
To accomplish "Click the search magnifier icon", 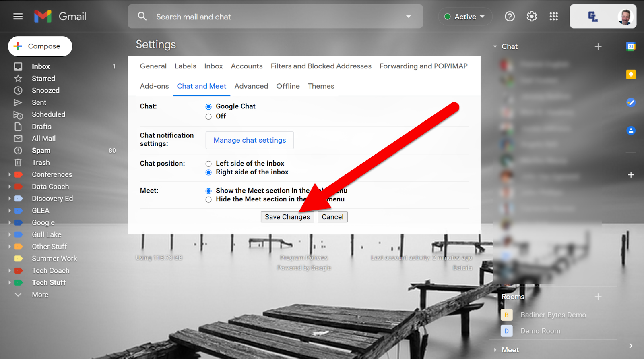I will point(142,16).
